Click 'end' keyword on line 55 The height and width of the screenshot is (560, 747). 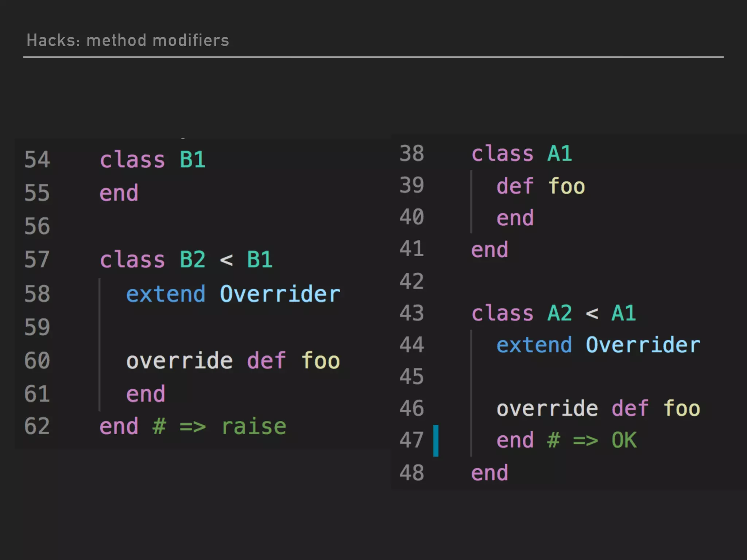[x=119, y=193]
